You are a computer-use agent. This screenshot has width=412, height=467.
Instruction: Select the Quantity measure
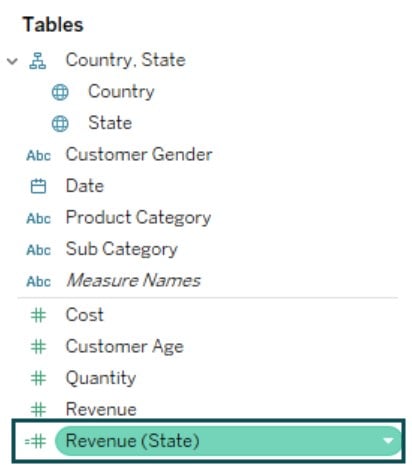101,378
